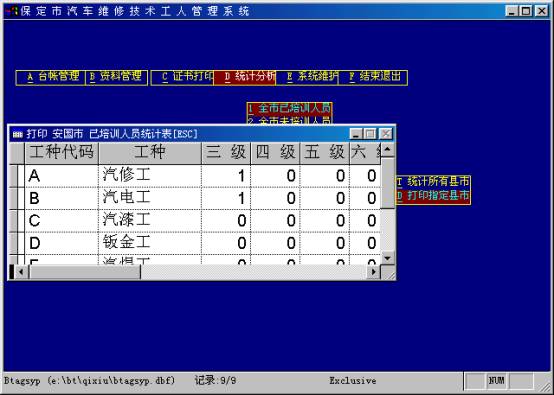Click the 工种代码 column header
The width and height of the screenshot is (554, 395).
click(x=61, y=153)
